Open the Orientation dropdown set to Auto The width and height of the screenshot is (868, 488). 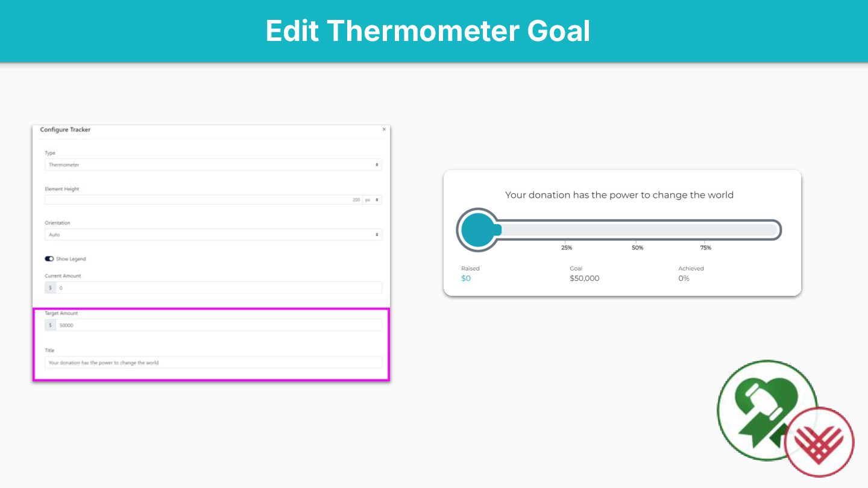click(x=213, y=234)
